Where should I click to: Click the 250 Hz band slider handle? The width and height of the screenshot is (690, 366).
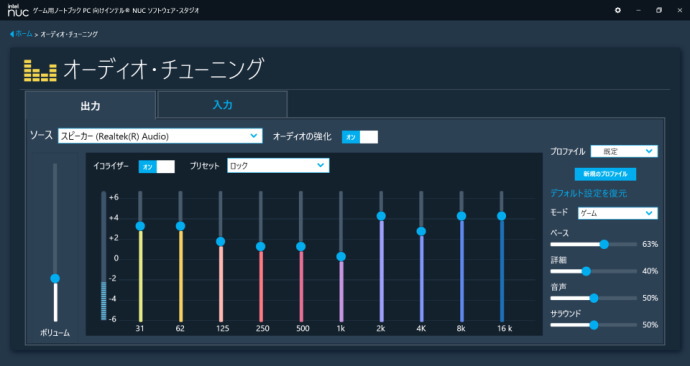click(x=261, y=247)
